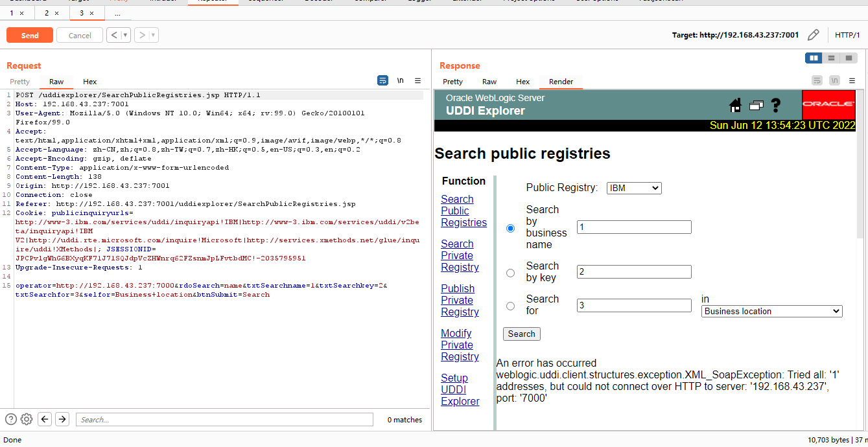This screenshot has height=447, width=868.
Task: Toggle word wrap in Request panel
Action: click(x=383, y=80)
